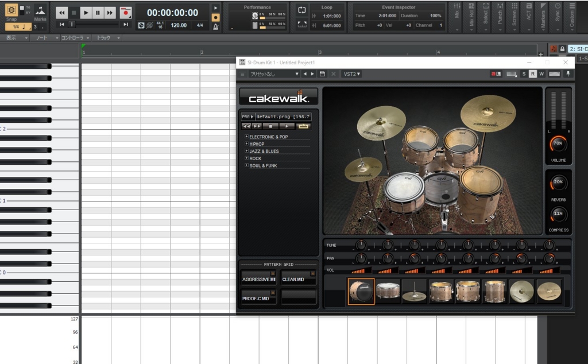
Task: Stop playback in the main transport
Action: coord(74,13)
